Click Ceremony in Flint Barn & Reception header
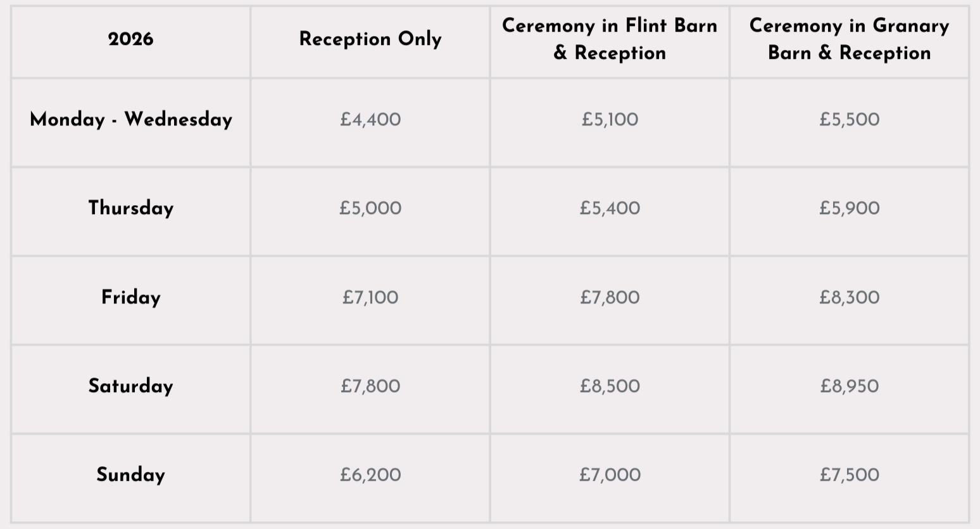The height and width of the screenshot is (529, 980). (x=610, y=39)
